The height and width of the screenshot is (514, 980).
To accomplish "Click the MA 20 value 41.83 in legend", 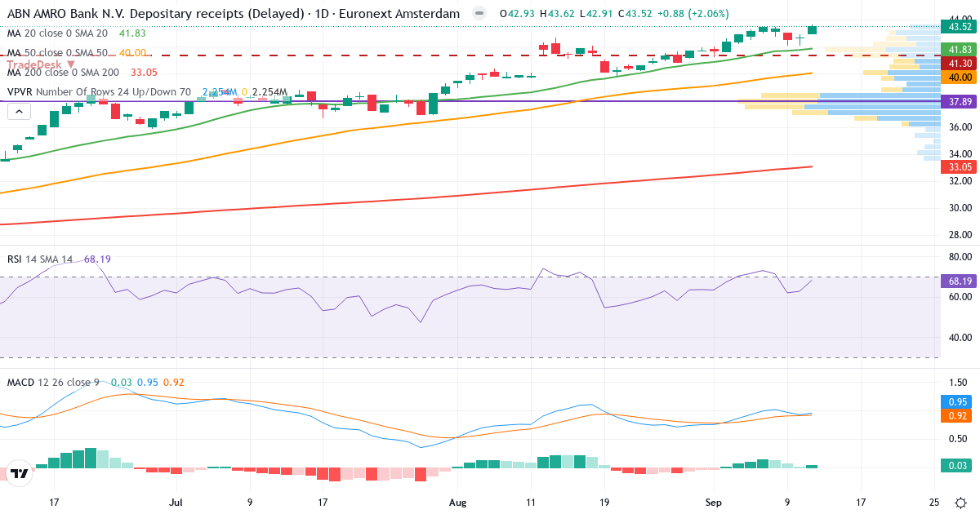I will [131, 33].
